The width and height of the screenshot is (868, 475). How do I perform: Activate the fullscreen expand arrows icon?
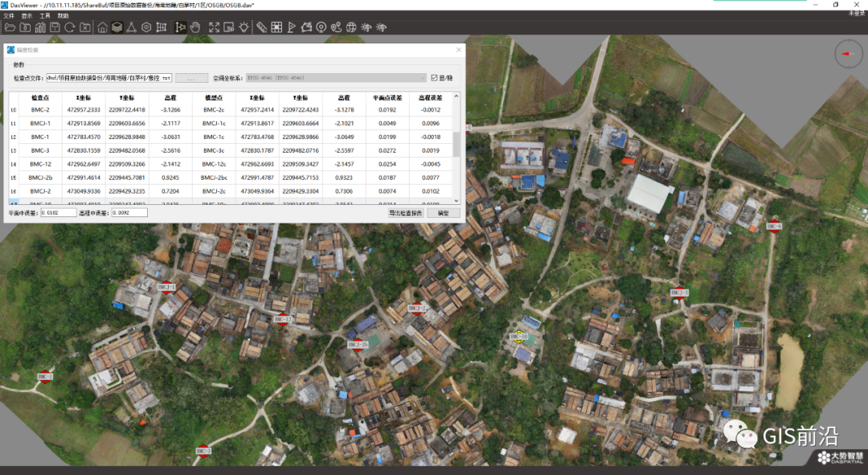pos(215,27)
